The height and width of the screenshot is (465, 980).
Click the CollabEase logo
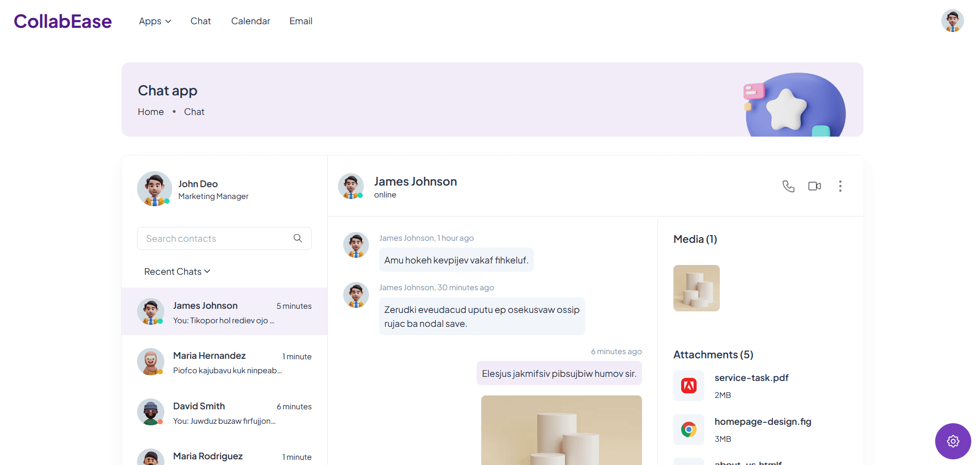63,21
